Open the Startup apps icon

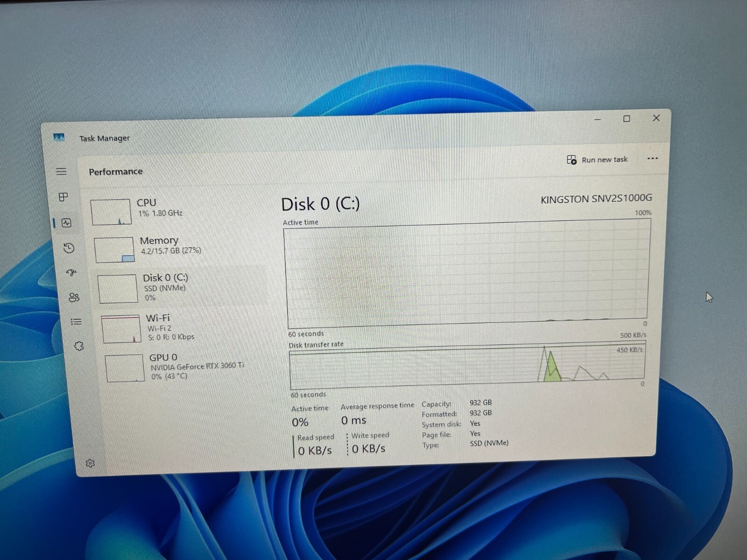click(x=71, y=273)
